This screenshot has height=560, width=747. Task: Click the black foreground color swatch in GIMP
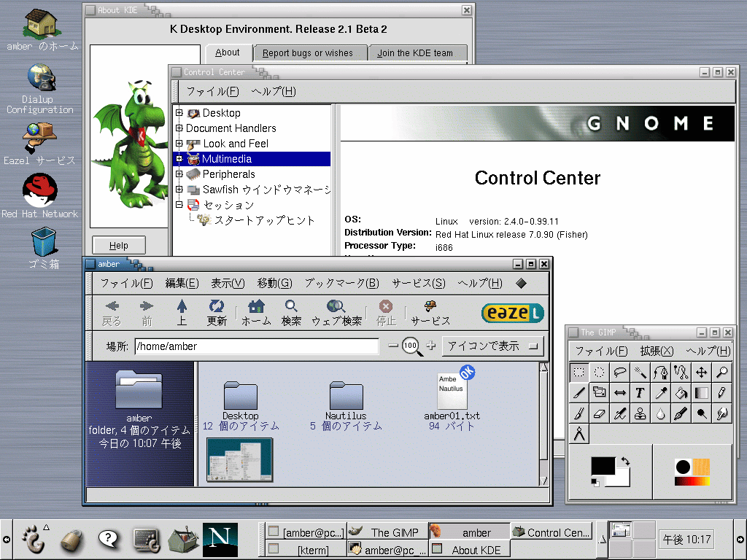pos(603,466)
